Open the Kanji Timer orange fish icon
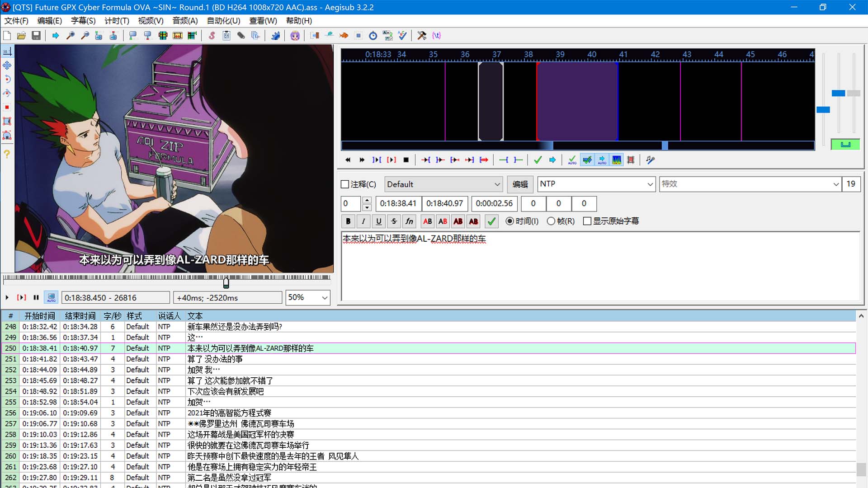This screenshot has width=868, height=488. click(344, 36)
